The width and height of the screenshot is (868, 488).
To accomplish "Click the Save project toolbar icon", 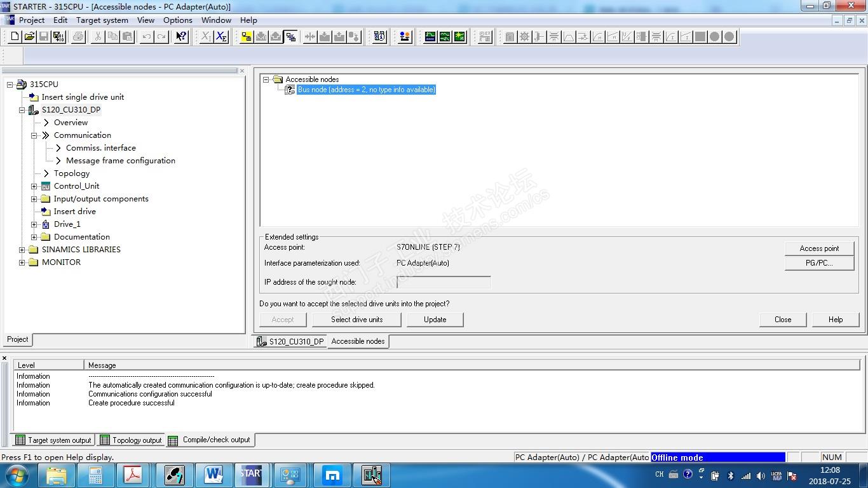I will coord(44,37).
